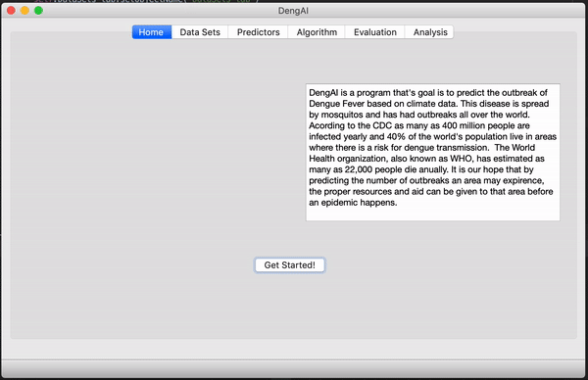Close the DengAI window with the red button
The width and height of the screenshot is (588, 380).
coord(11,11)
